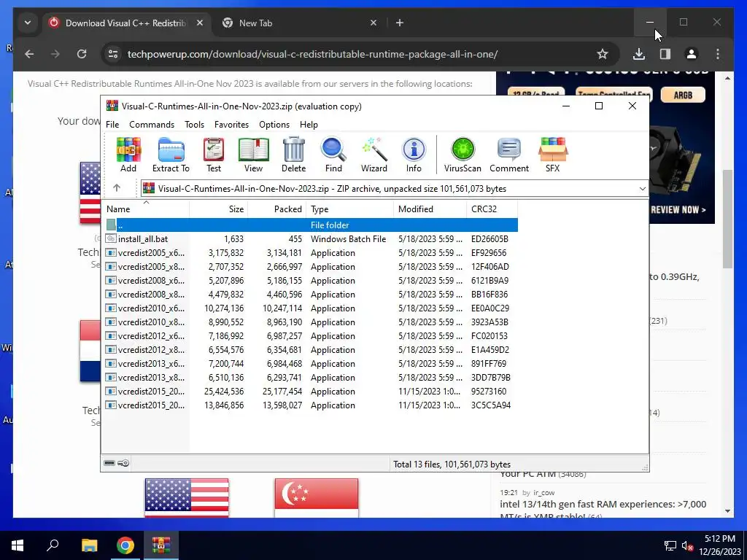Open Chrome side panel icon

click(665, 54)
